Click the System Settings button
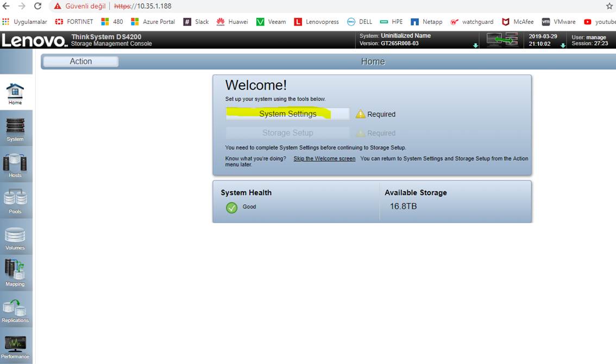The width and height of the screenshot is (616, 364). pos(287,114)
